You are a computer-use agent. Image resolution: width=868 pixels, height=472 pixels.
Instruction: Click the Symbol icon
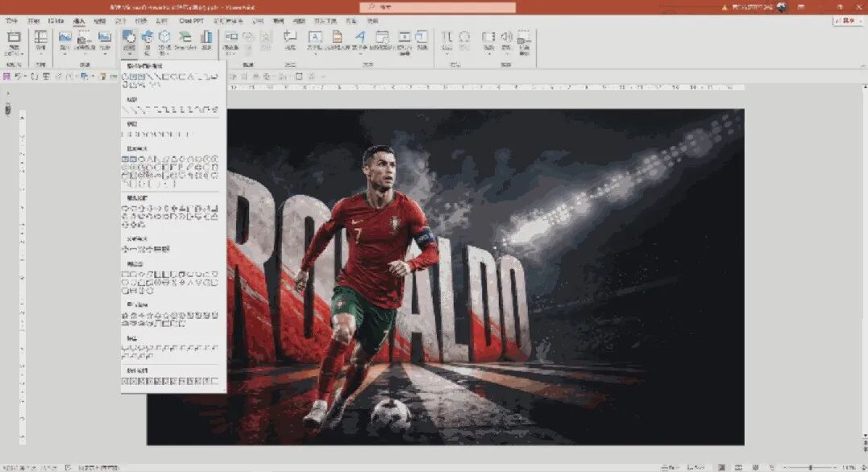(464, 36)
